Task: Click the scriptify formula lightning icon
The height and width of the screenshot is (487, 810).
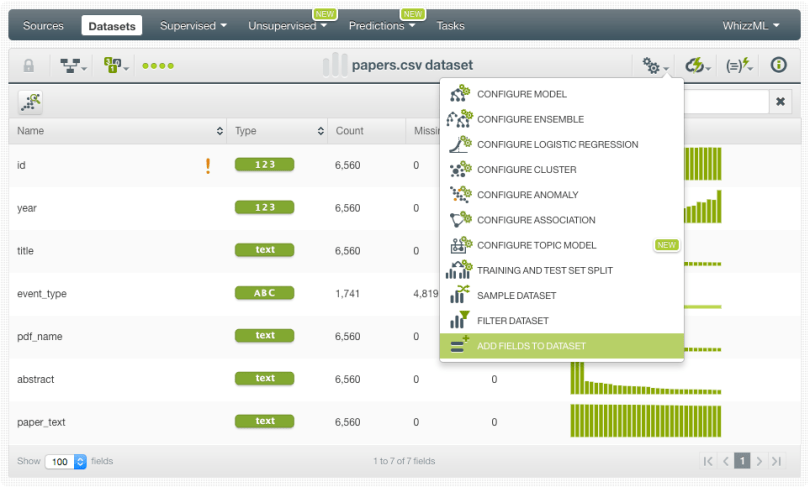Action: 740,66
